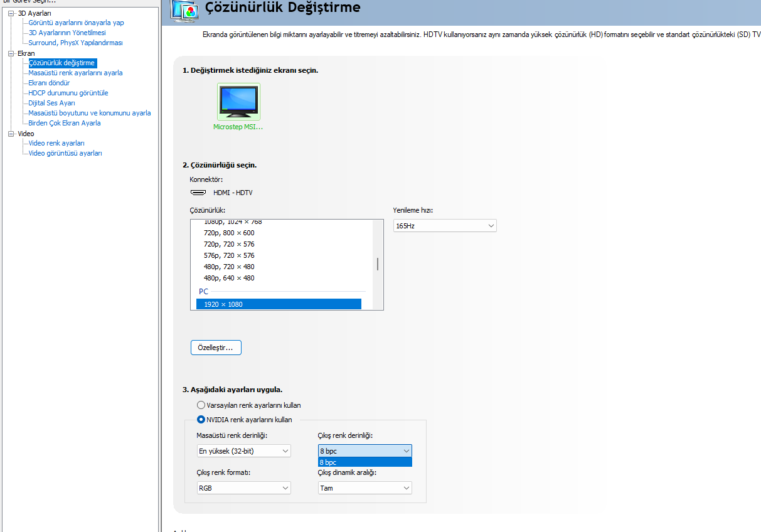Open Birden Çok Ekran Ayarla
761x532 pixels.
[x=65, y=123]
